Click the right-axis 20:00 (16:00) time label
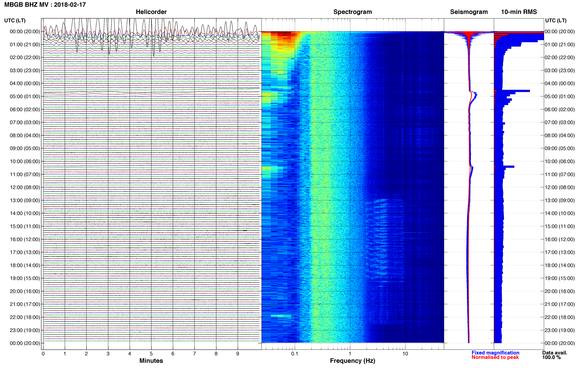Image resolution: width=588 pixels, height=368 pixels. coord(560,291)
